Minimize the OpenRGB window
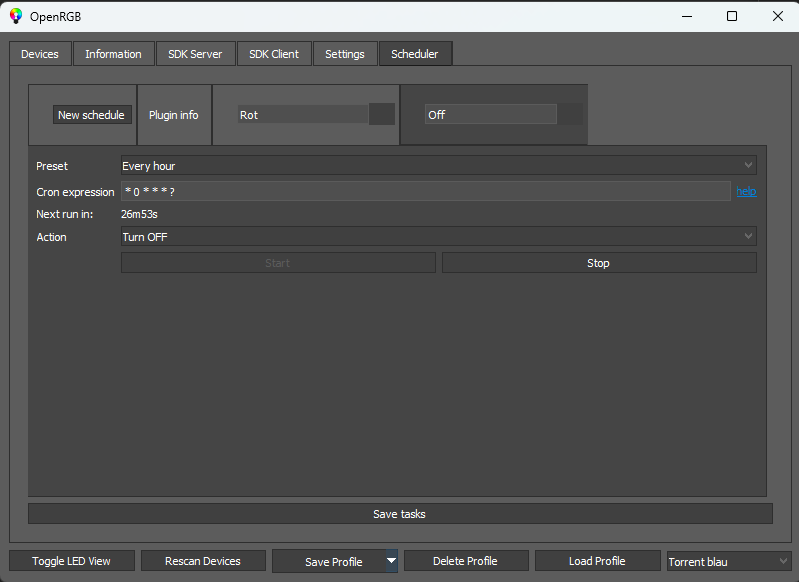 click(687, 16)
